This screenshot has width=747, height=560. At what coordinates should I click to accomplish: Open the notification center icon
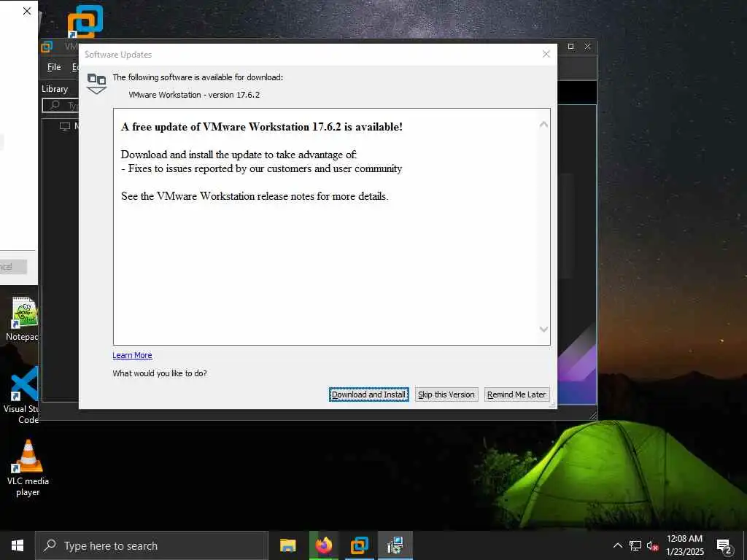724,545
